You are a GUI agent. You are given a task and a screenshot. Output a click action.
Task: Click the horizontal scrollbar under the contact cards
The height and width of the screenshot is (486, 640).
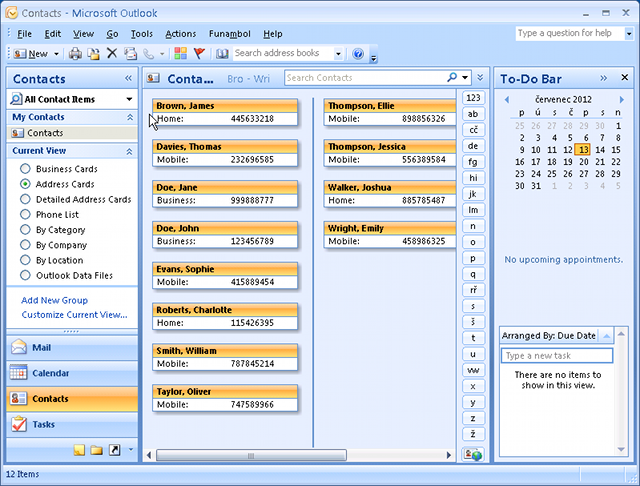pyautogui.click(x=300, y=455)
